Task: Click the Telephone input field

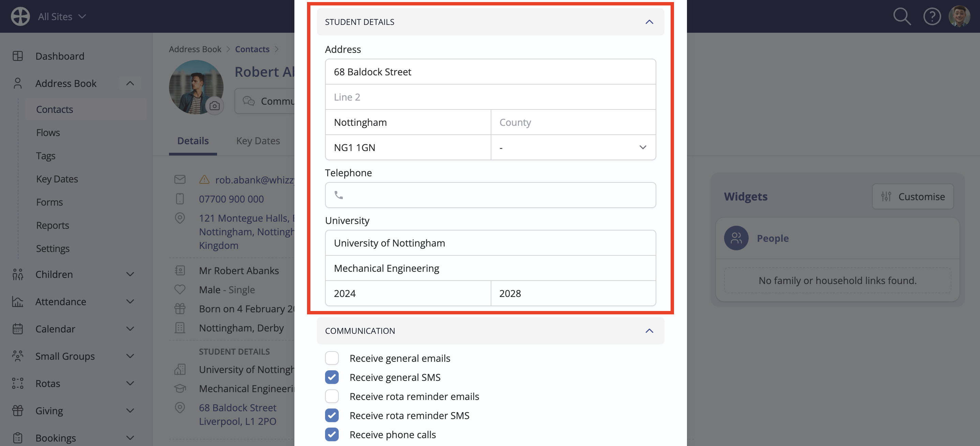Action: tap(490, 195)
